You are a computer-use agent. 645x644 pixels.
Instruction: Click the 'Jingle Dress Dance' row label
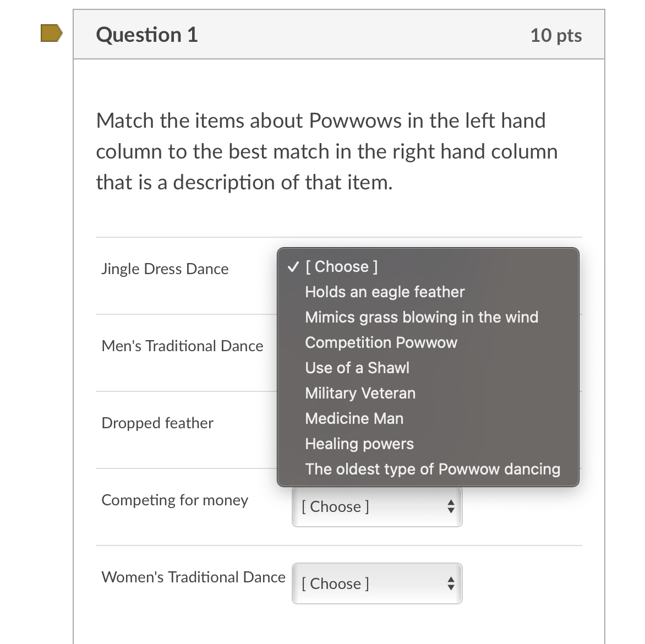pyautogui.click(x=165, y=269)
